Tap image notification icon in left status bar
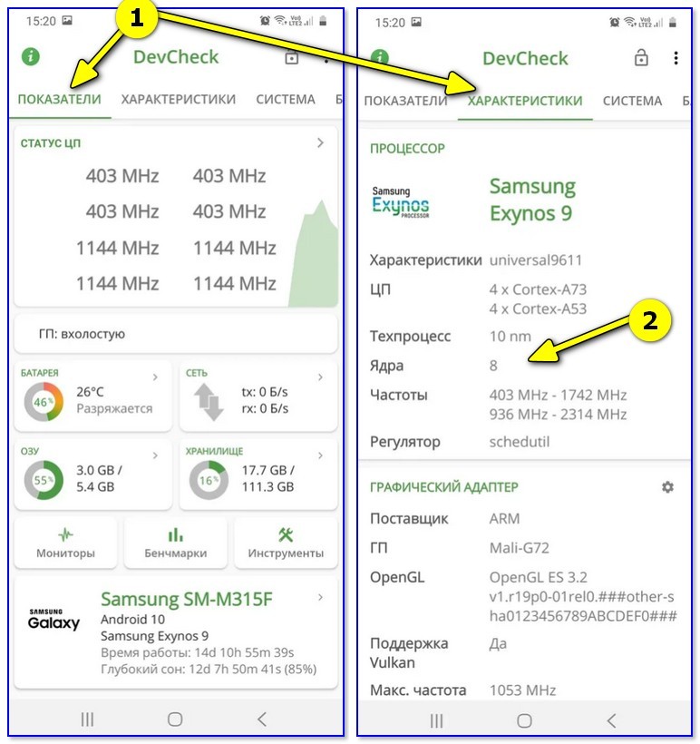Viewport: 700px width, 744px height. click(x=67, y=20)
